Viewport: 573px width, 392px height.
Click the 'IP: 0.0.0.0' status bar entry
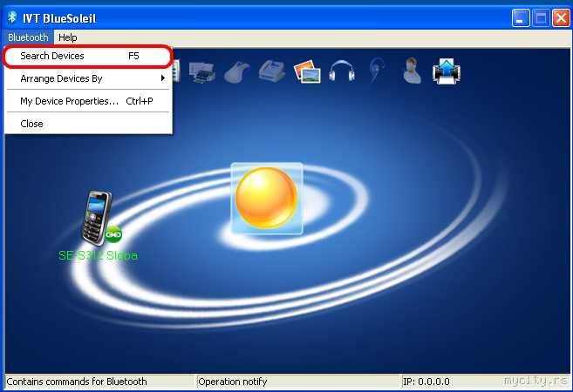click(426, 382)
